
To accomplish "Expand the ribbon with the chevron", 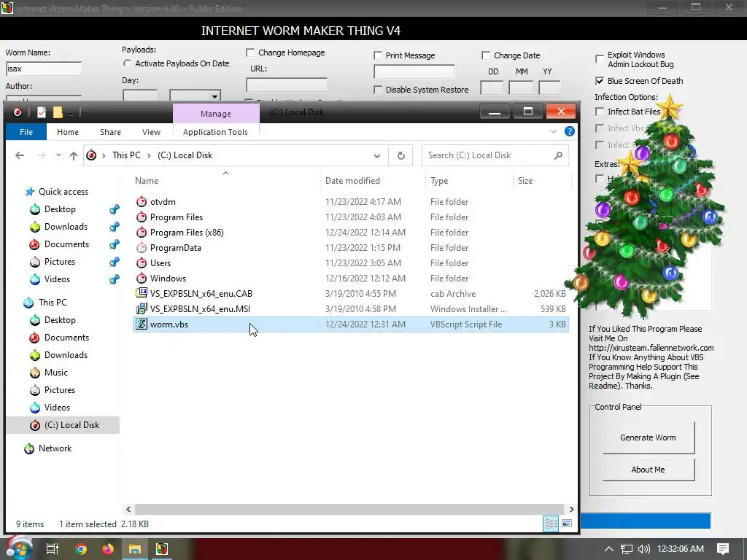I will click(x=554, y=131).
